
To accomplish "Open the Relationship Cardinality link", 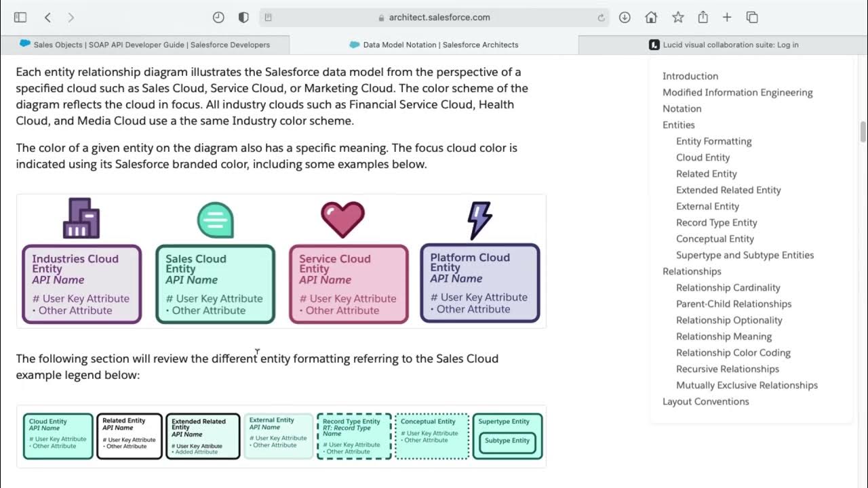I will point(728,287).
